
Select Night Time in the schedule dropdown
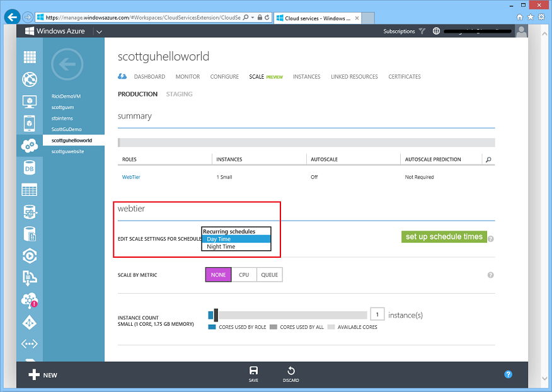(x=236, y=246)
